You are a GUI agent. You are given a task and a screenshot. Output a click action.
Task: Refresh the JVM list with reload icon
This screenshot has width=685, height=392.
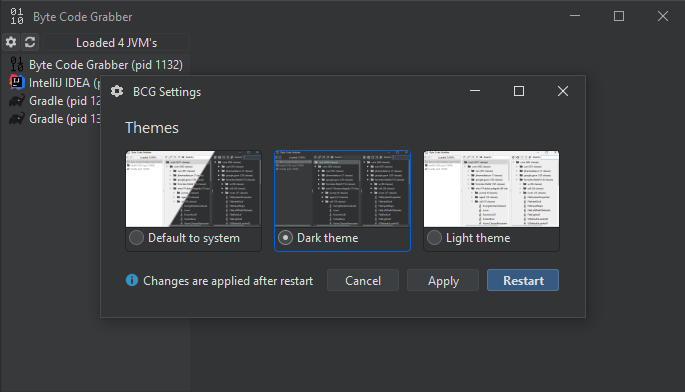[x=30, y=42]
